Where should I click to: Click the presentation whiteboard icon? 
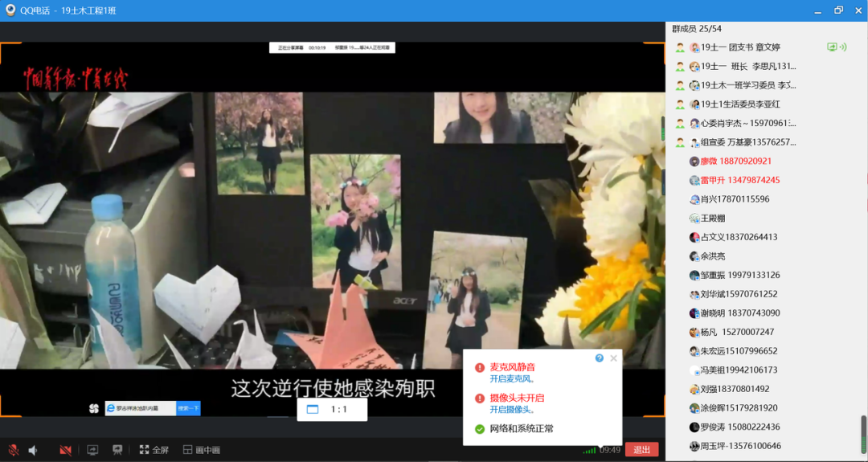click(117, 450)
